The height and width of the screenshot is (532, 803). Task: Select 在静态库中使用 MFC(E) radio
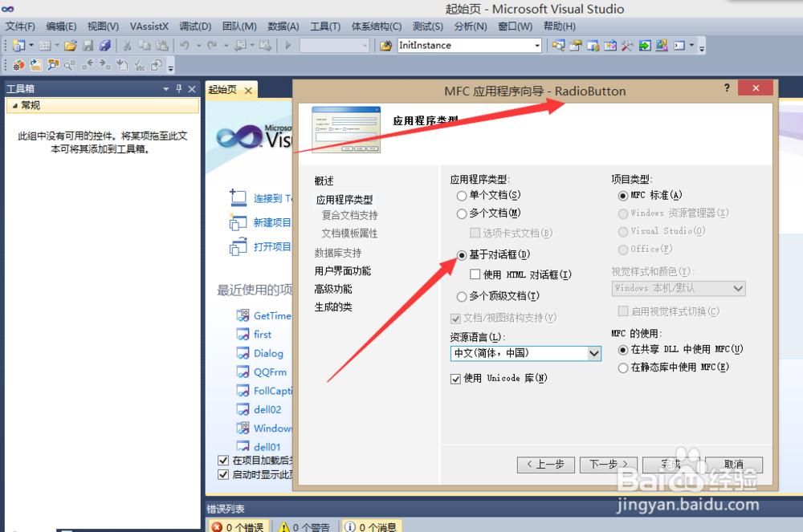click(623, 368)
